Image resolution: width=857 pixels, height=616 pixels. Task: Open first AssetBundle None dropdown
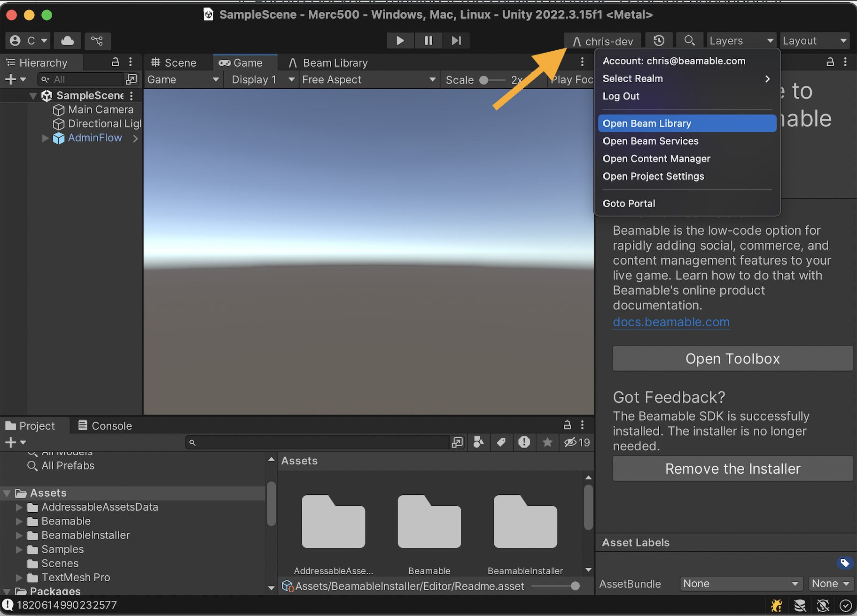point(741,584)
